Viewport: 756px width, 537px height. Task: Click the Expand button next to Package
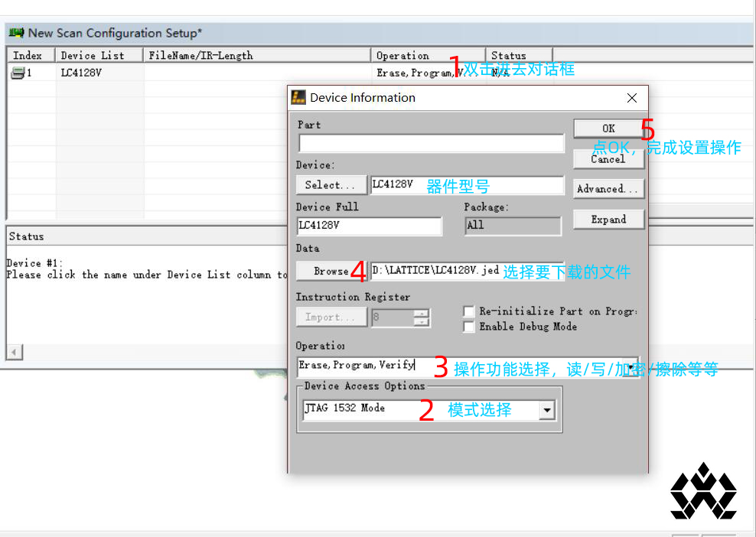click(x=608, y=220)
